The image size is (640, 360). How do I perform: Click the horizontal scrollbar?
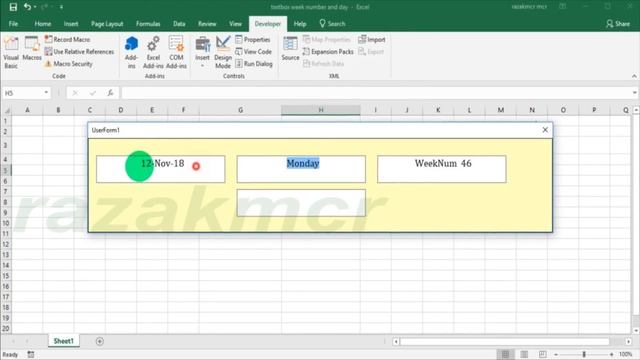pyautogui.click(x=504, y=341)
